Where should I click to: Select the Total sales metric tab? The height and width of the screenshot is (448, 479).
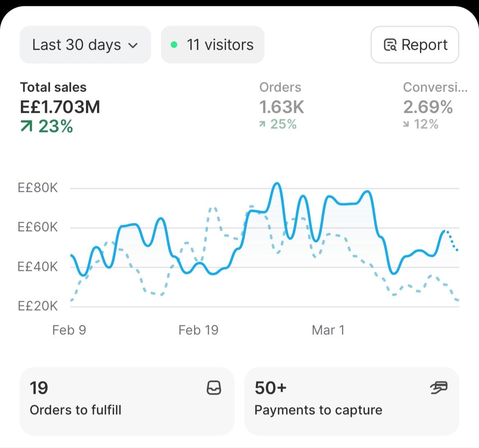click(60, 106)
